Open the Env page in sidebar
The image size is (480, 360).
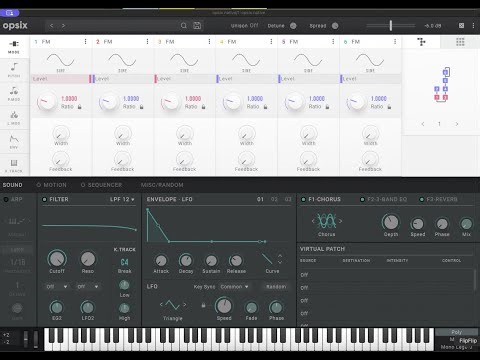(14, 142)
